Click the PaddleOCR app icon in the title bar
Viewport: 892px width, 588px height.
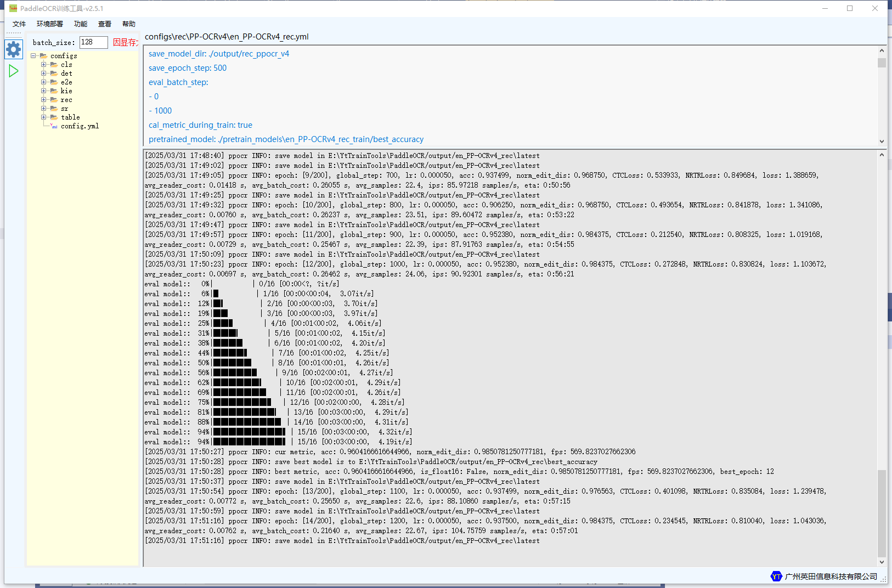pyautogui.click(x=13, y=8)
